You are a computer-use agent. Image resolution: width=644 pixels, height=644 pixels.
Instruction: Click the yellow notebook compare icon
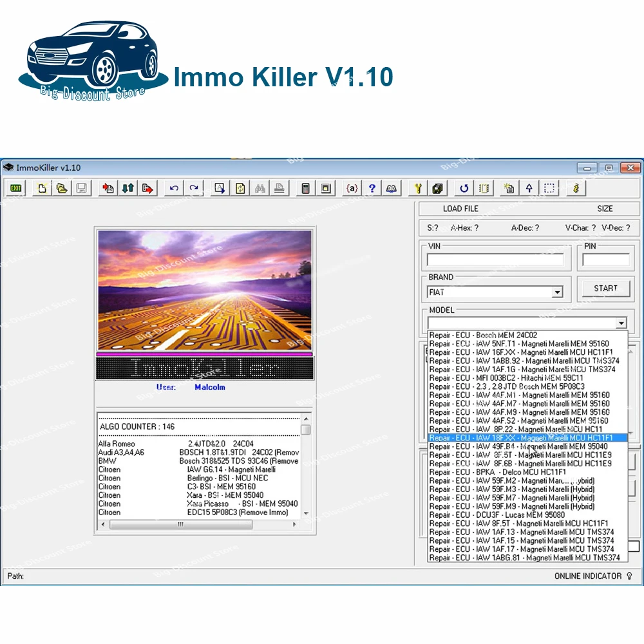point(484,189)
